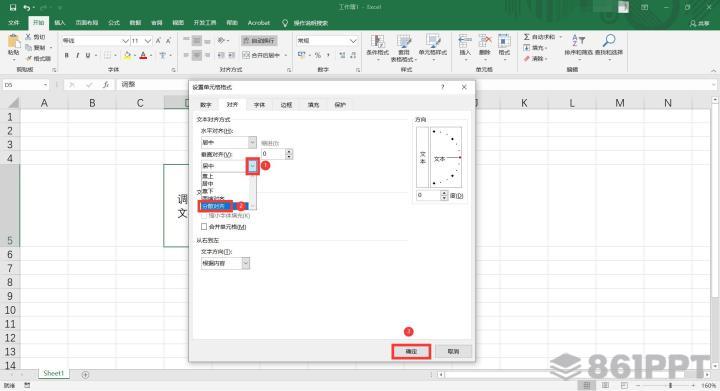Toggle the Wrap Text (自动换行) ribbon button
Image resolution: width=720 pixels, height=391 pixels.
tap(259, 41)
